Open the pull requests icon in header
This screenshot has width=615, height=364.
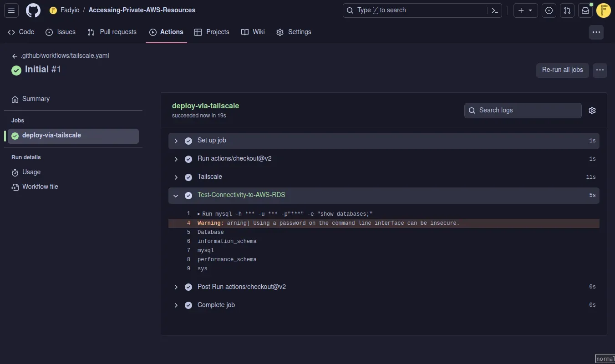(x=567, y=10)
